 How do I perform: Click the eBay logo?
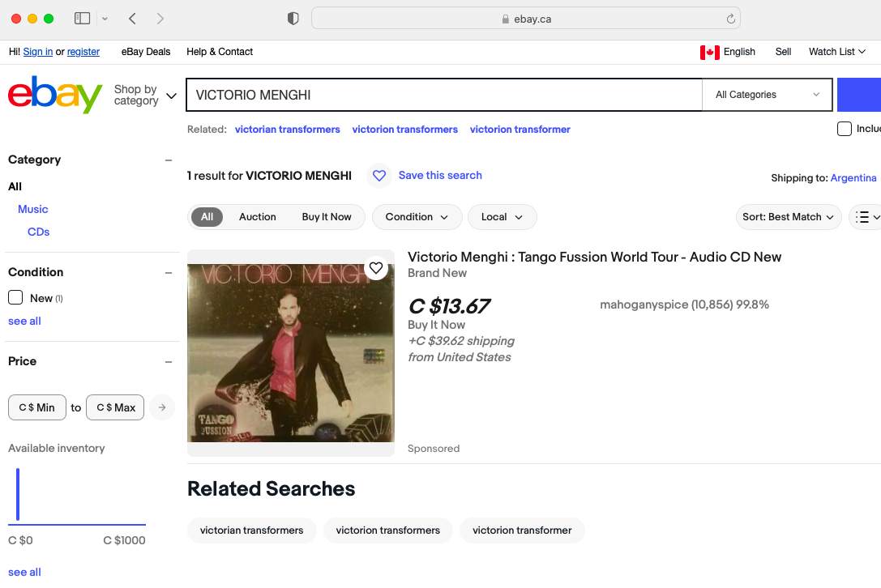coord(55,94)
